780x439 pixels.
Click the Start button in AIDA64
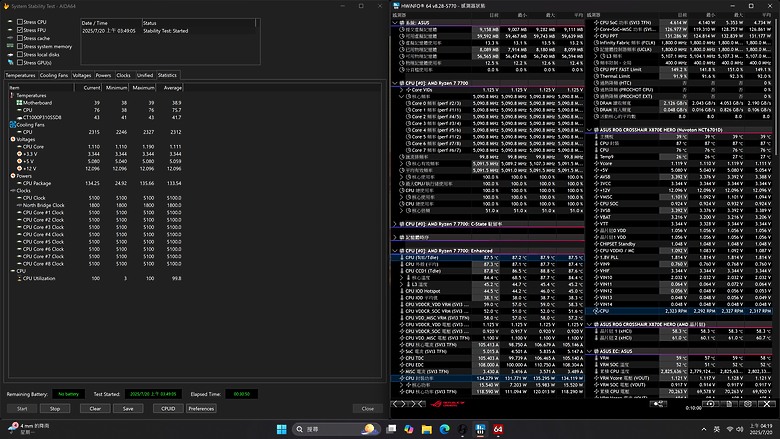(22, 409)
